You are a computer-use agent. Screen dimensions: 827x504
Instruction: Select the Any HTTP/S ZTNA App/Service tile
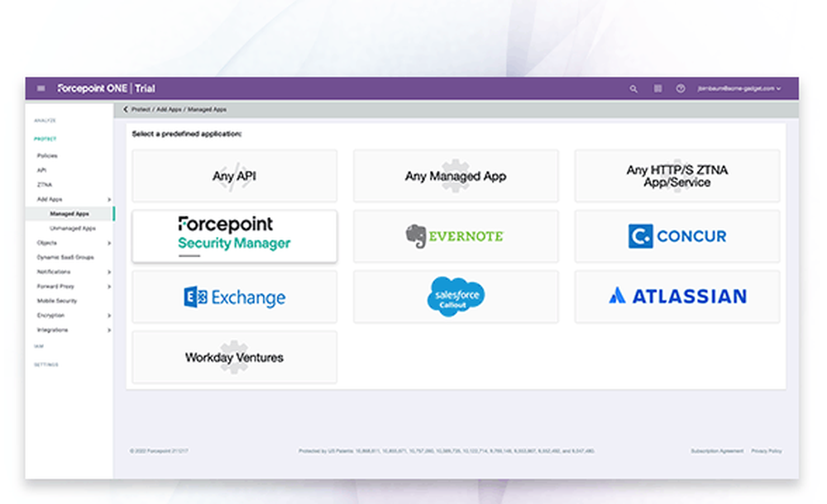pyautogui.click(x=677, y=175)
